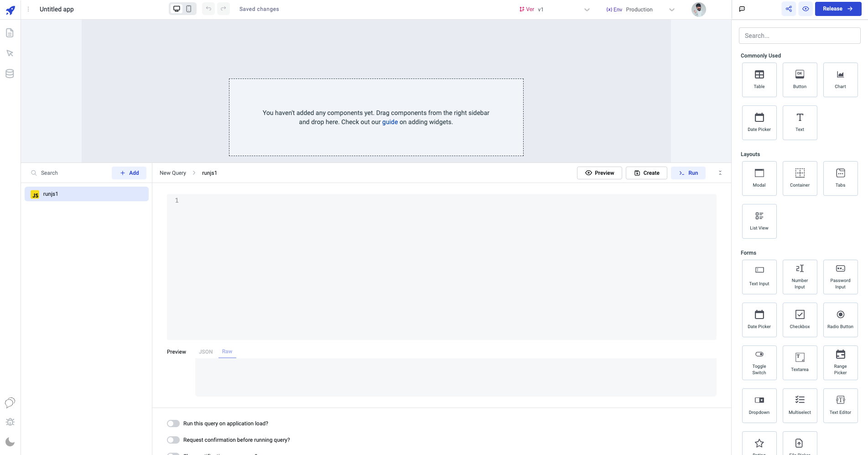868x455 pixels.
Task: Open the debugger bug icon in the left sidebar
Action: click(10, 422)
